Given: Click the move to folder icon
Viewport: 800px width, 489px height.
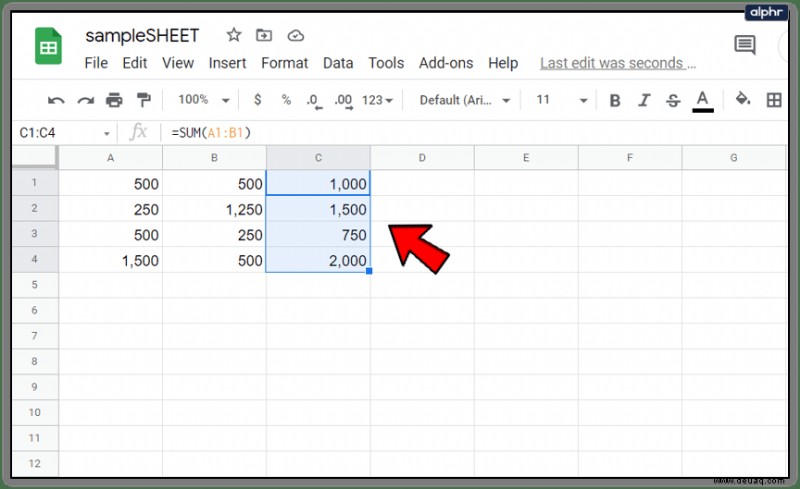Looking at the screenshot, I should tap(264, 35).
